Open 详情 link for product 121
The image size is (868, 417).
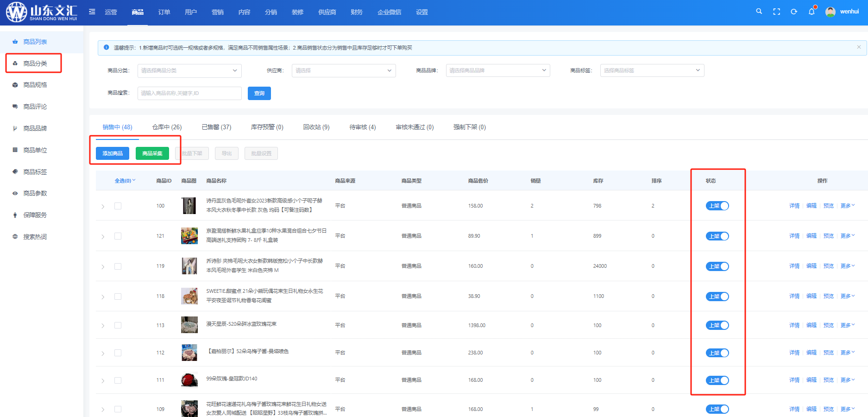pyautogui.click(x=794, y=236)
